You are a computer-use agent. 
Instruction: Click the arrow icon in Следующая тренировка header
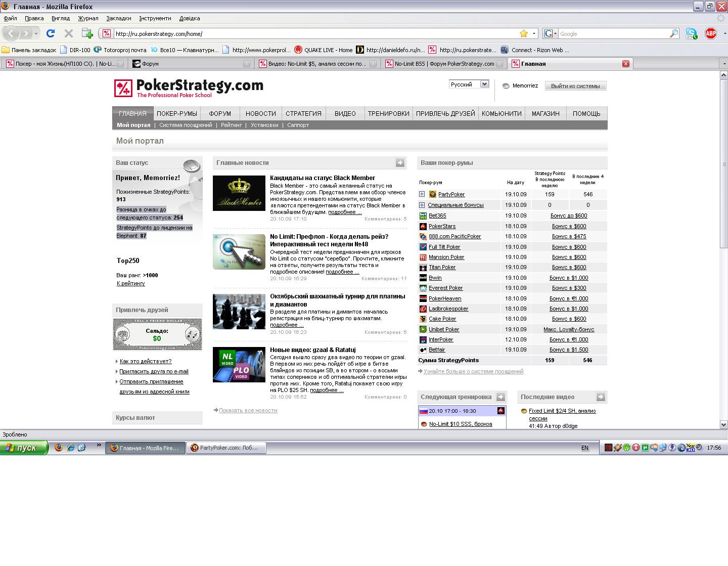[x=500, y=397]
